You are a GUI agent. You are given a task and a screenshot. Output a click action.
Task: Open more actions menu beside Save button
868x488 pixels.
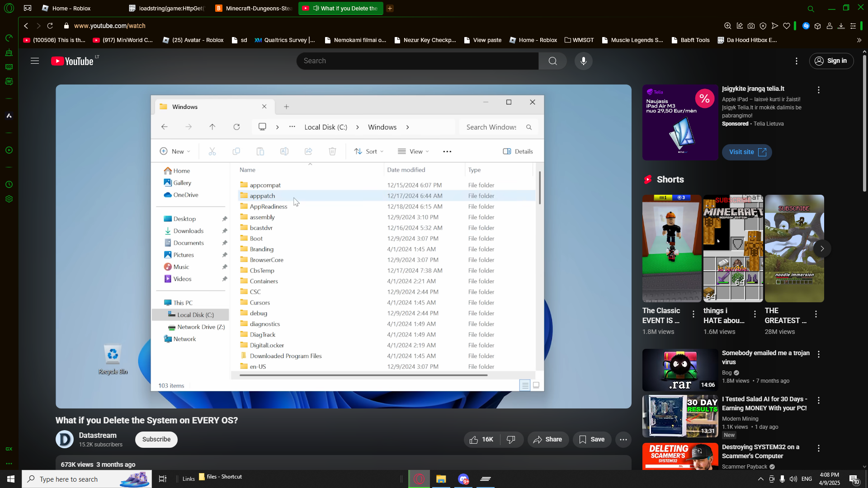[623, 440]
